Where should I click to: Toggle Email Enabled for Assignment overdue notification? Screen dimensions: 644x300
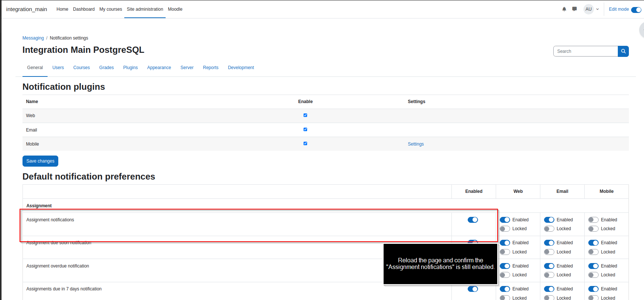pos(549,266)
